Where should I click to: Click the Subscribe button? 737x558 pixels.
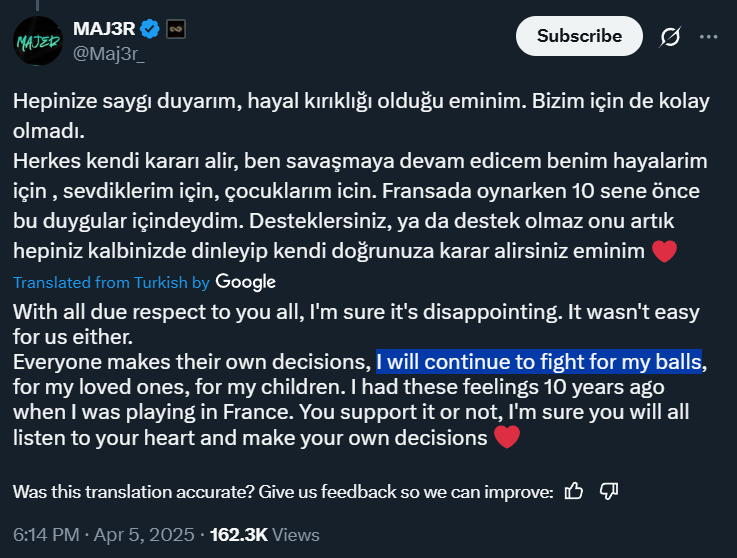579,36
